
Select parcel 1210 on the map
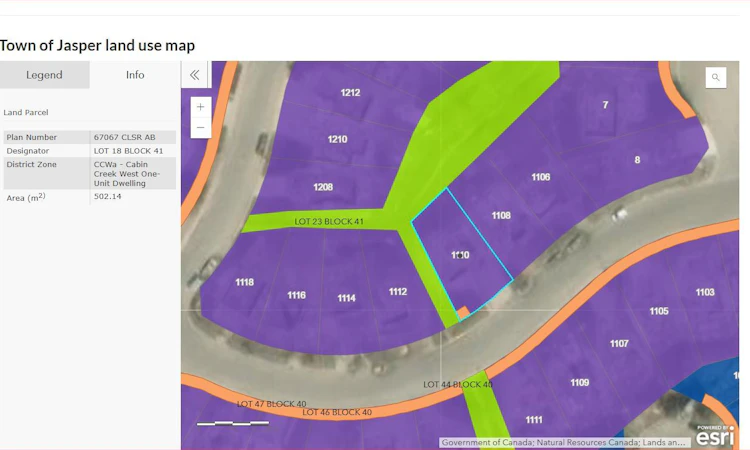(337, 139)
